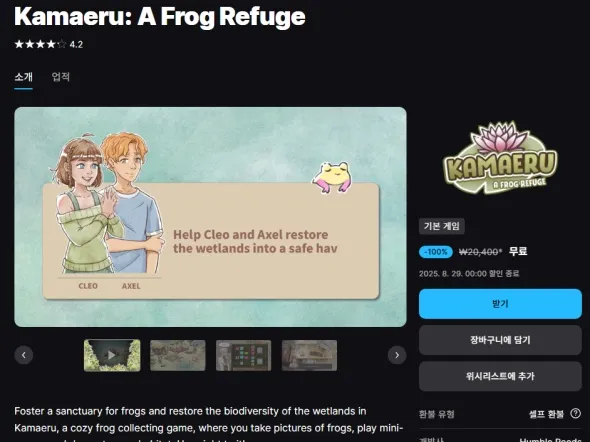This screenshot has height=442, width=590.
Task: Switch to the 업적 tab
Action: pos(61,77)
